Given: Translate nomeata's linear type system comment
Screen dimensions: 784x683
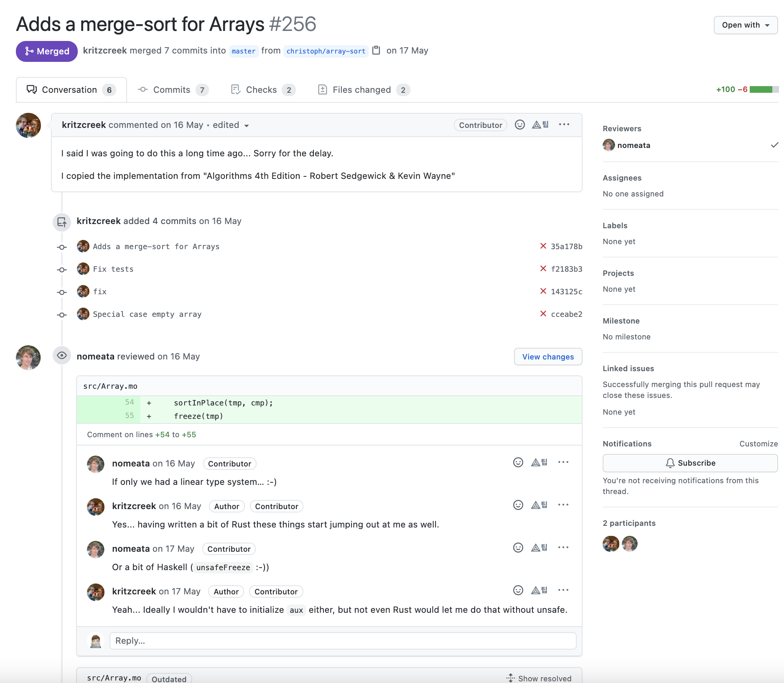Looking at the screenshot, I should [x=539, y=462].
